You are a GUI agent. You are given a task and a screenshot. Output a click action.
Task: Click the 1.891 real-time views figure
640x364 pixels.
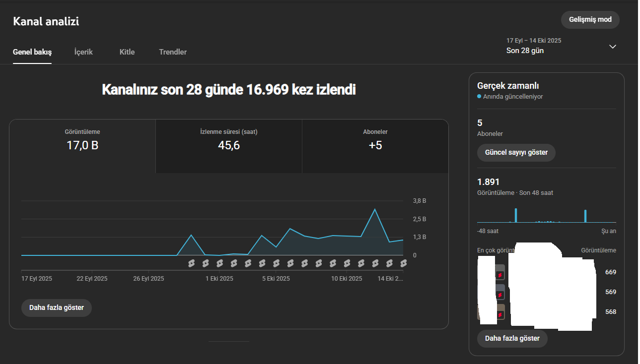(489, 182)
